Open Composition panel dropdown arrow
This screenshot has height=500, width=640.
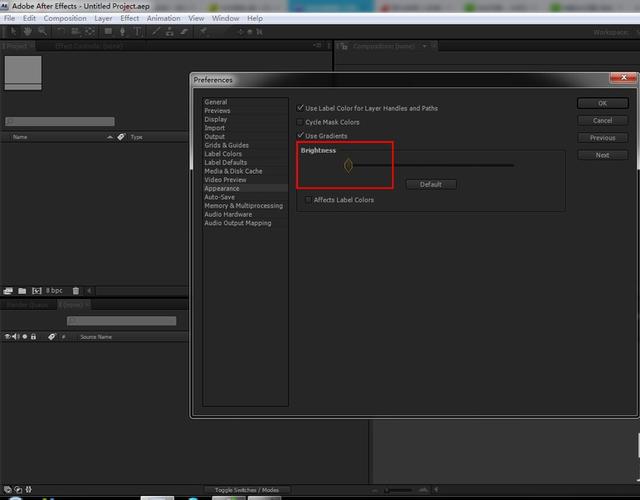[424, 46]
